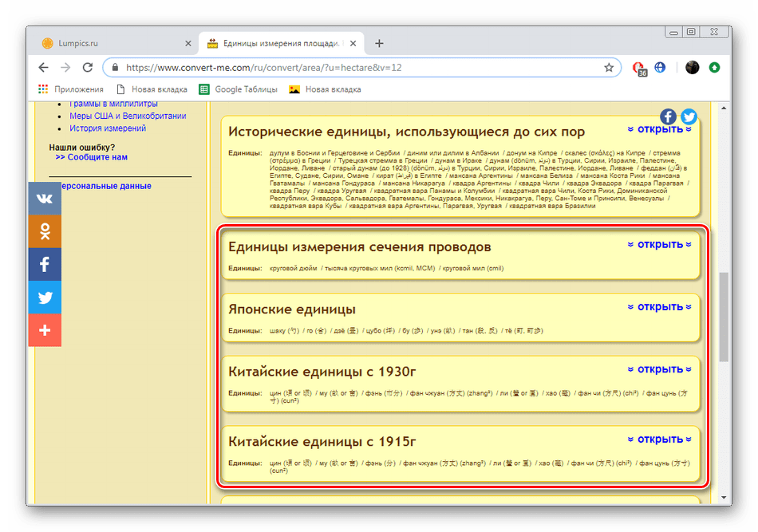
Task: Share via Twitter sidebar button
Action: pyautogui.click(x=45, y=298)
